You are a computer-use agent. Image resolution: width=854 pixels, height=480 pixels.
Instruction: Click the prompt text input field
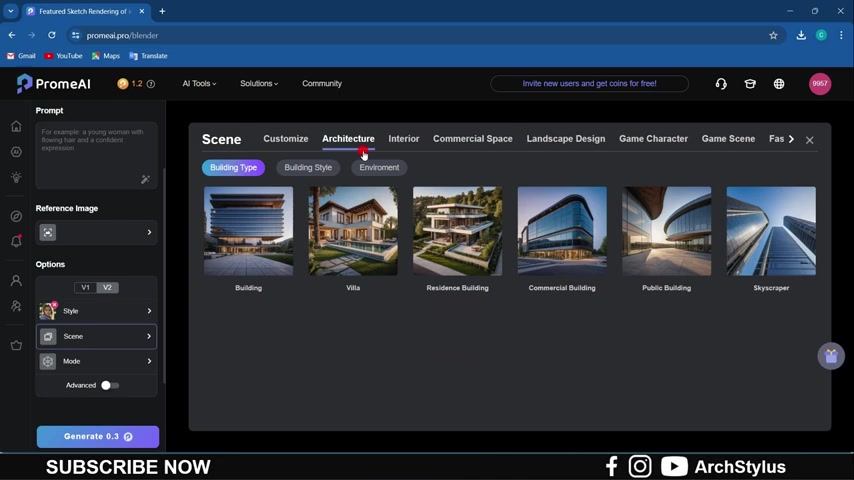[90, 150]
